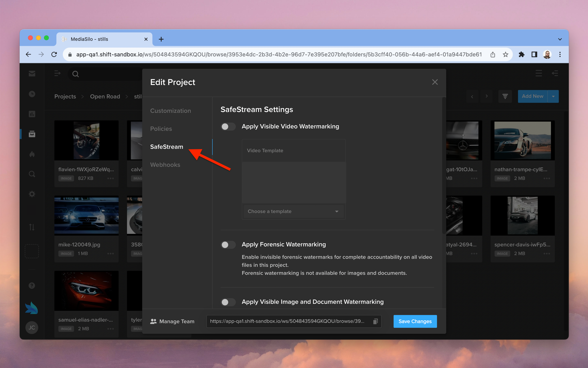Open the sidebar search magnifier icon
The width and height of the screenshot is (588, 368).
[x=32, y=174]
